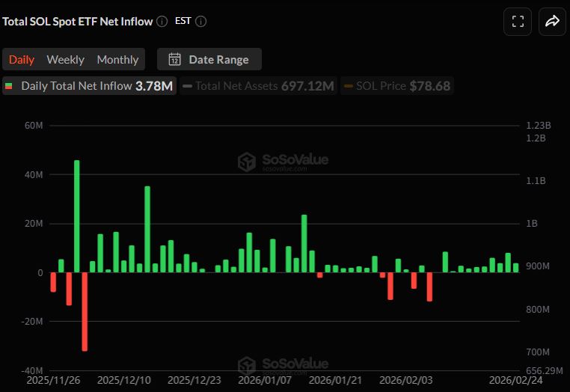Toggle the Total Net Assets series
Image resolution: width=570 pixels, height=392 pixels.
[x=257, y=86]
